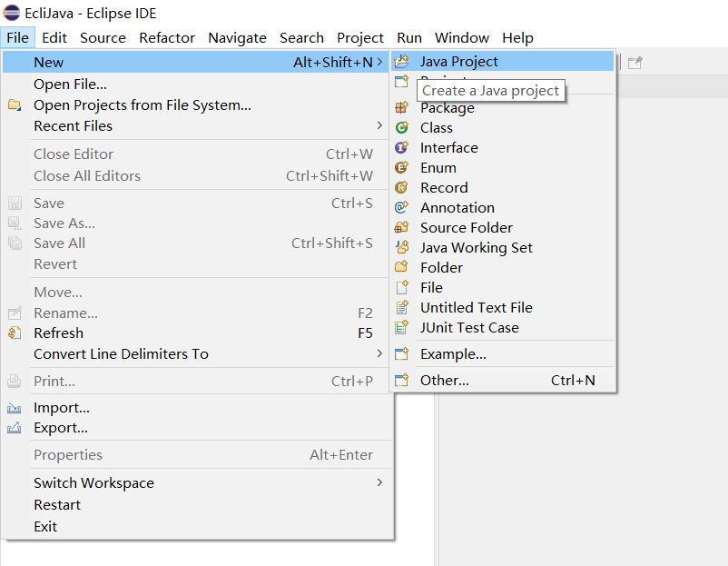Viewport: 728px width, 566px height.
Task: Click the New Alt+Shift+N menu entry
Action: (x=195, y=62)
